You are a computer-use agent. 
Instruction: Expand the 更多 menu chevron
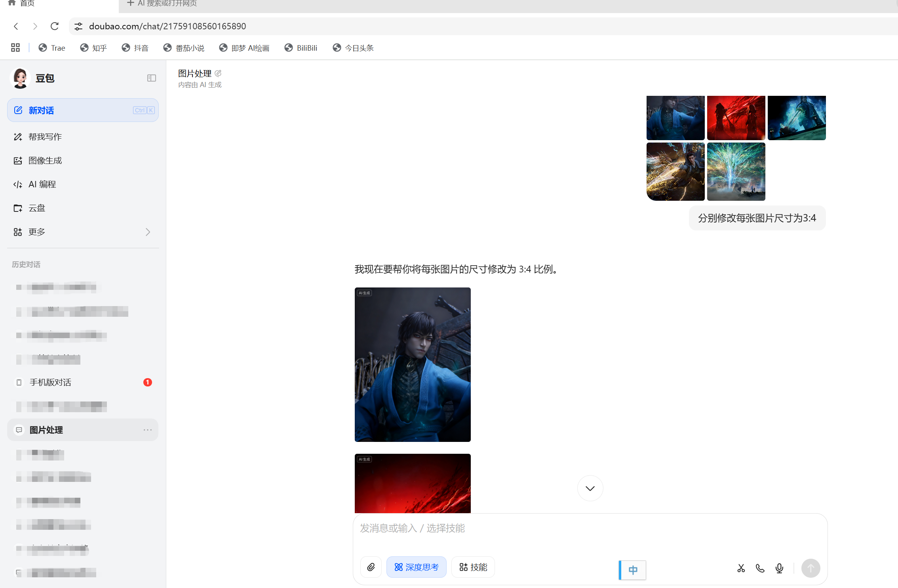148,232
